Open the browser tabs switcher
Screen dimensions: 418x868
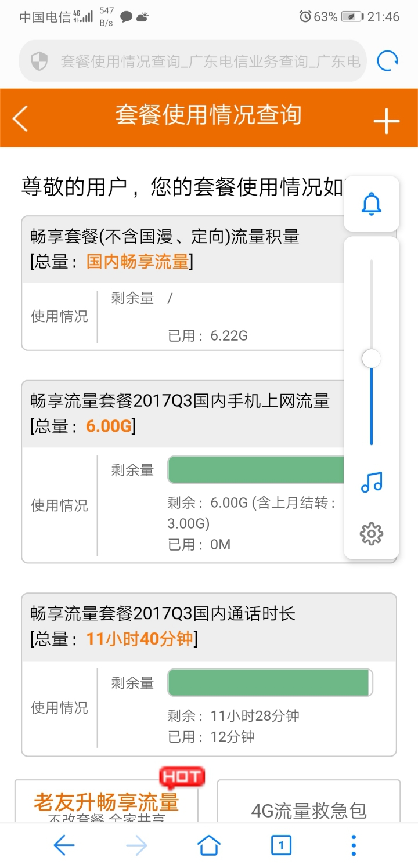pos(282,845)
